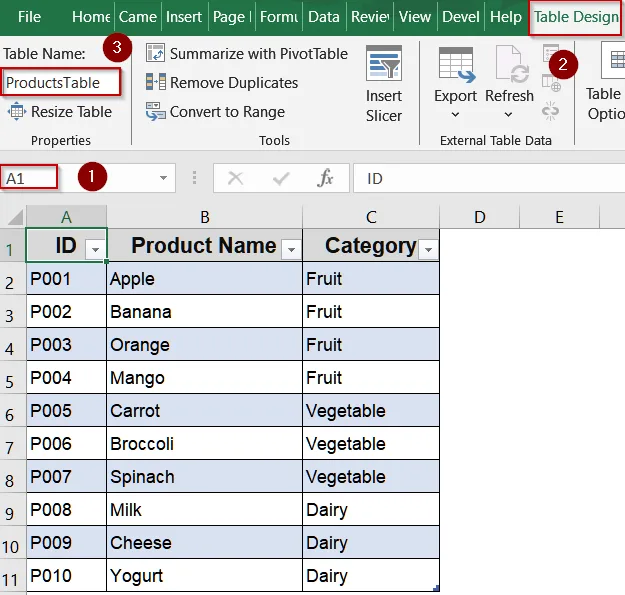The height and width of the screenshot is (595, 625).
Task: Click the Table Name input field
Action: [x=61, y=82]
